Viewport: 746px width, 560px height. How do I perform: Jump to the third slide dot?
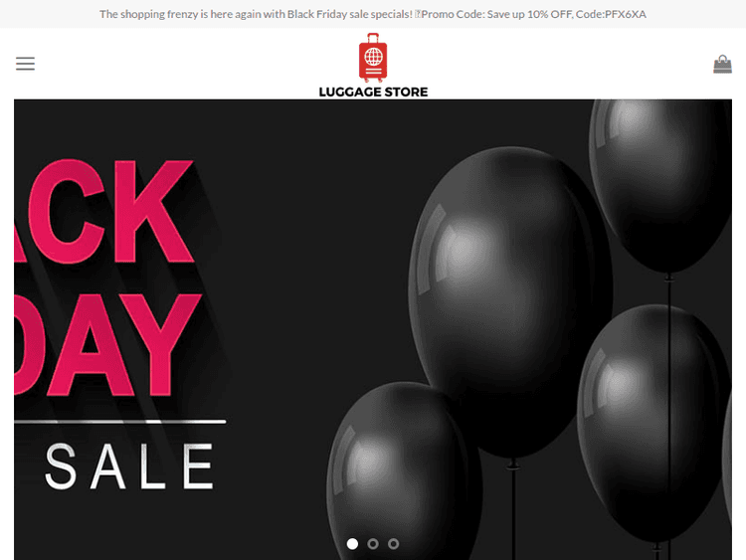394,543
